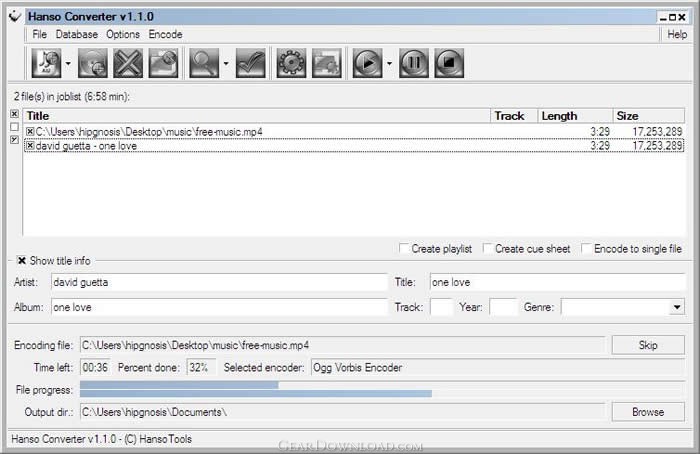Click the magnifier database query icon
Image resolution: width=700 pixels, height=454 pixels.
[x=204, y=63]
